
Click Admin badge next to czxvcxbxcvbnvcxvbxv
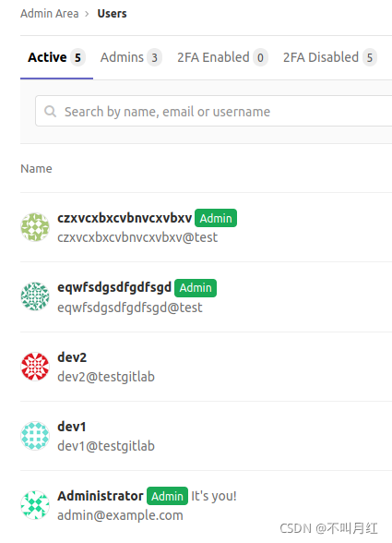click(x=216, y=218)
